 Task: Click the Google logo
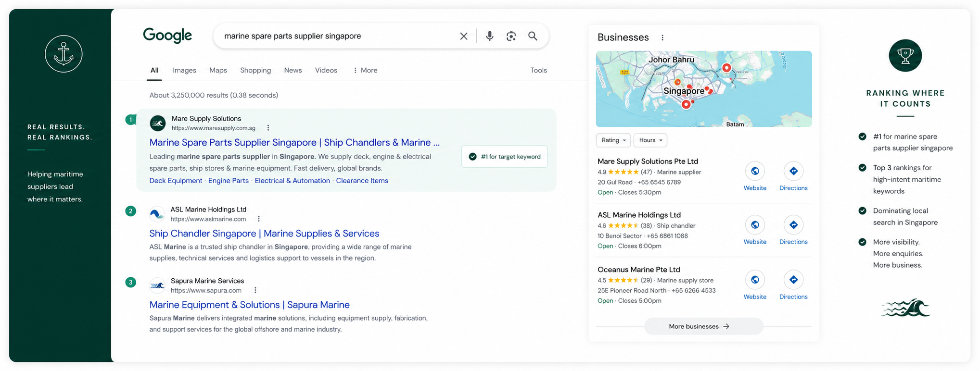click(x=167, y=36)
